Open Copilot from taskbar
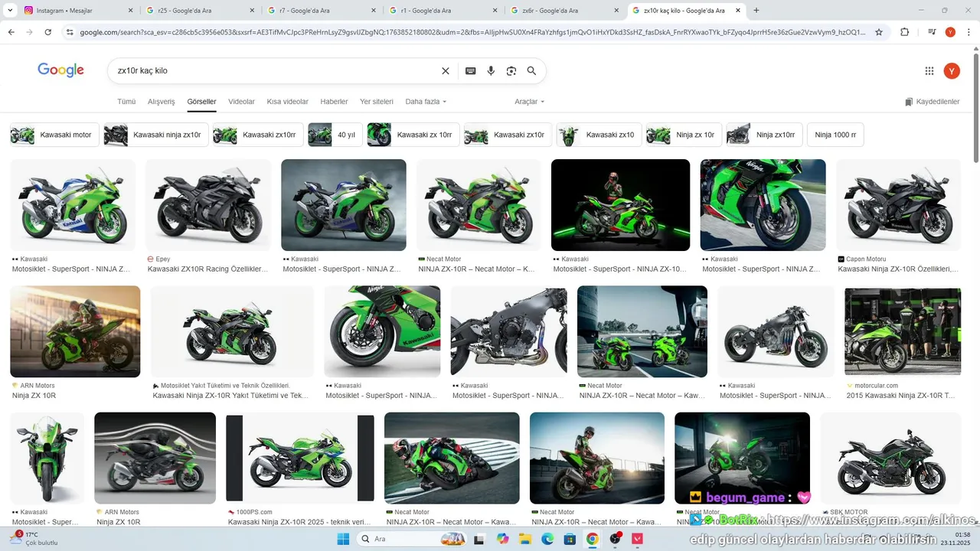The width and height of the screenshot is (980, 551). [x=502, y=539]
